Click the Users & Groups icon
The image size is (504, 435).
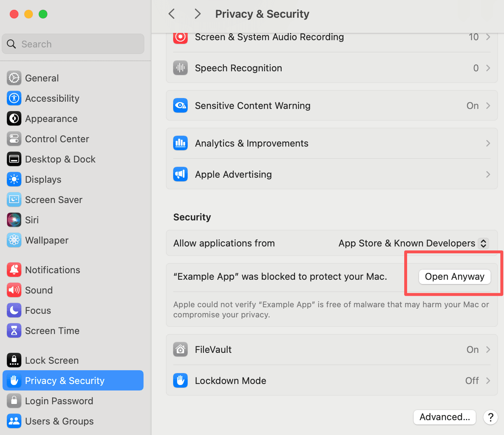[x=14, y=421]
